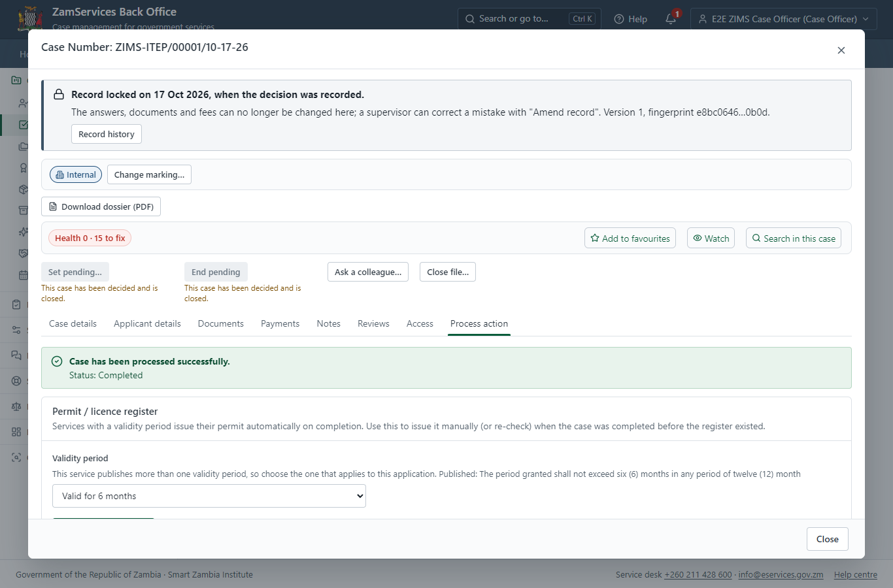Click Ask a colleague

pos(368,272)
